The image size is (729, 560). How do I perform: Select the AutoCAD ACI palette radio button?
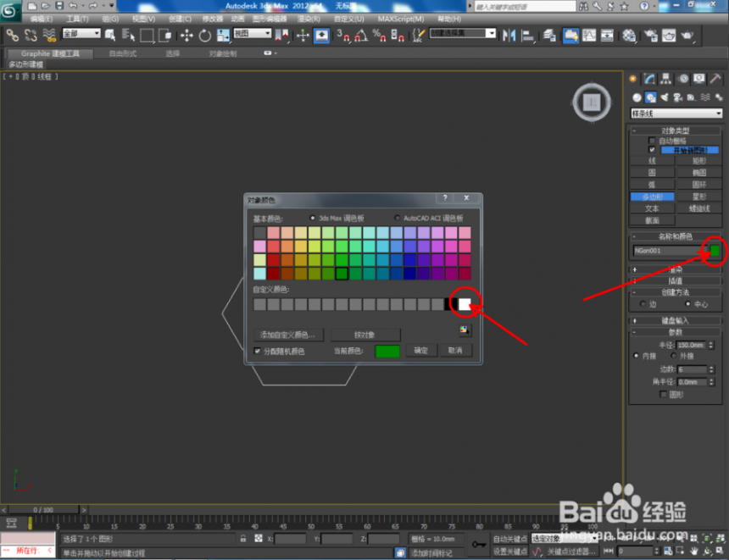point(398,217)
